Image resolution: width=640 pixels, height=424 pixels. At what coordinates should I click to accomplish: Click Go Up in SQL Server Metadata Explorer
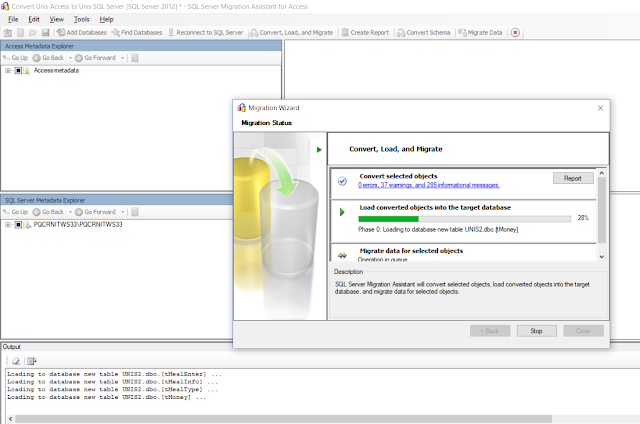click(16, 212)
